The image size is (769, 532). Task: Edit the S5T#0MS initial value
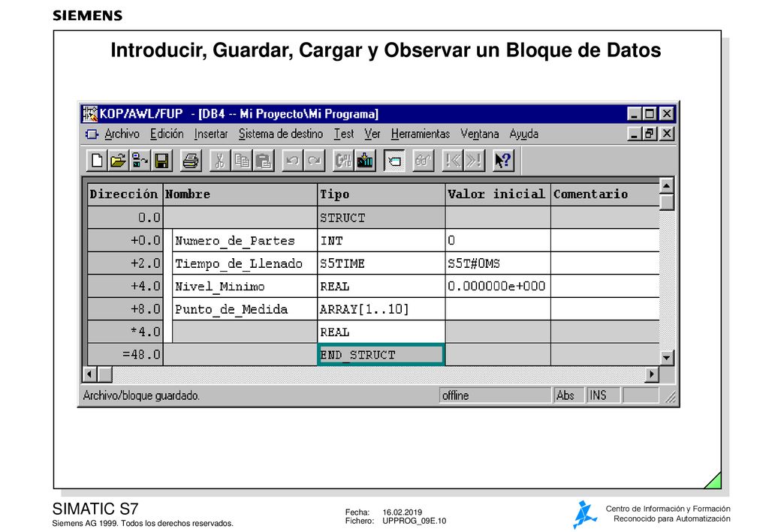coord(498,263)
